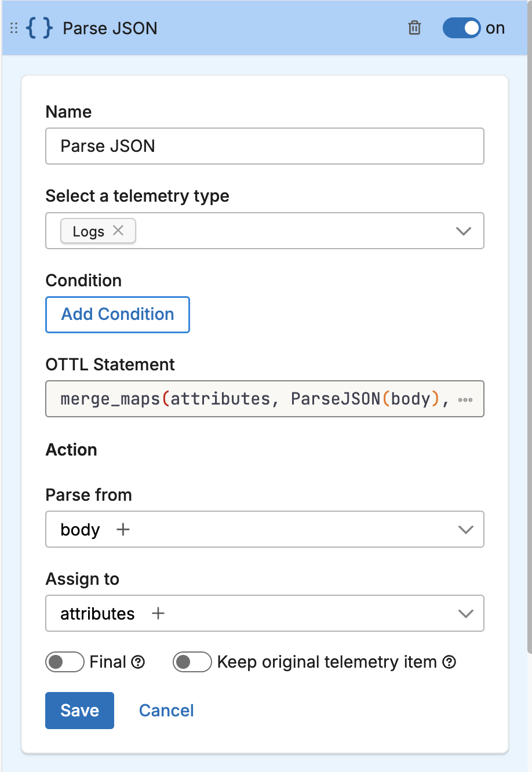Remove the Logs tag with its X
Screen dimensions: 532x772
click(118, 231)
